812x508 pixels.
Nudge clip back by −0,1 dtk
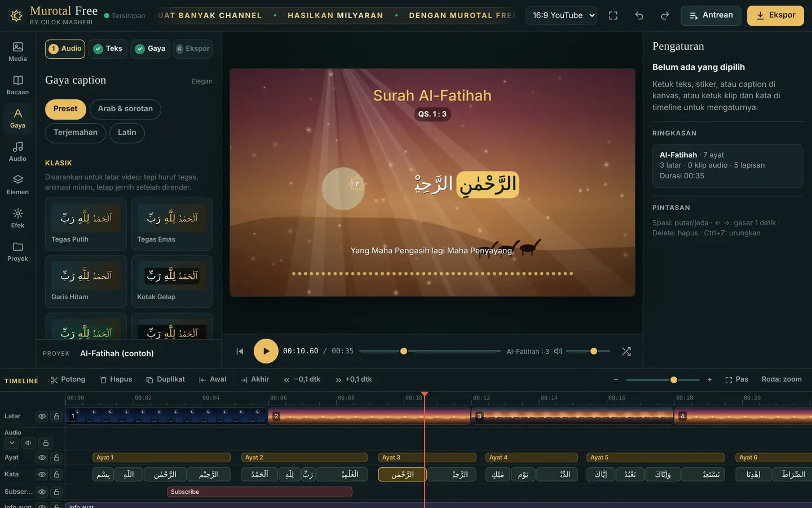pos(302,379)
